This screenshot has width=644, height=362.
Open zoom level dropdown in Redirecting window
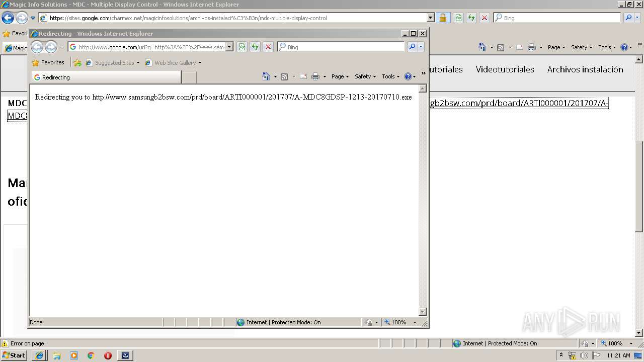tap(415, 322)
